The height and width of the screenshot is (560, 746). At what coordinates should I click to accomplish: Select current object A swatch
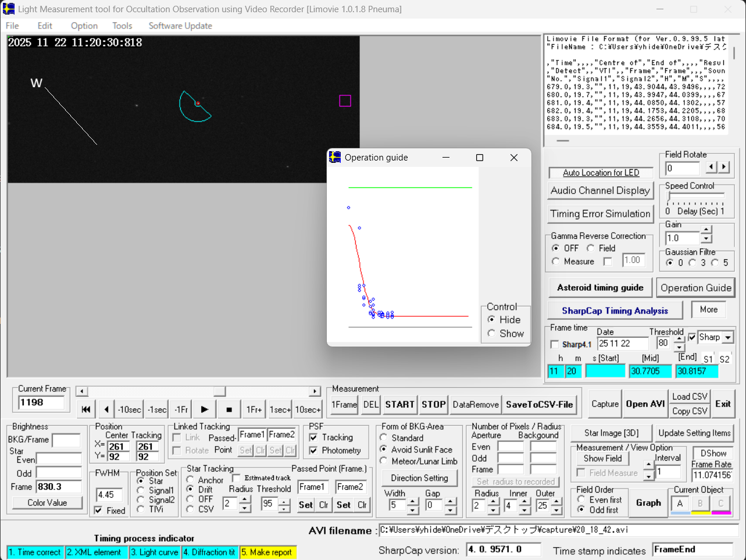click(680, 504)
